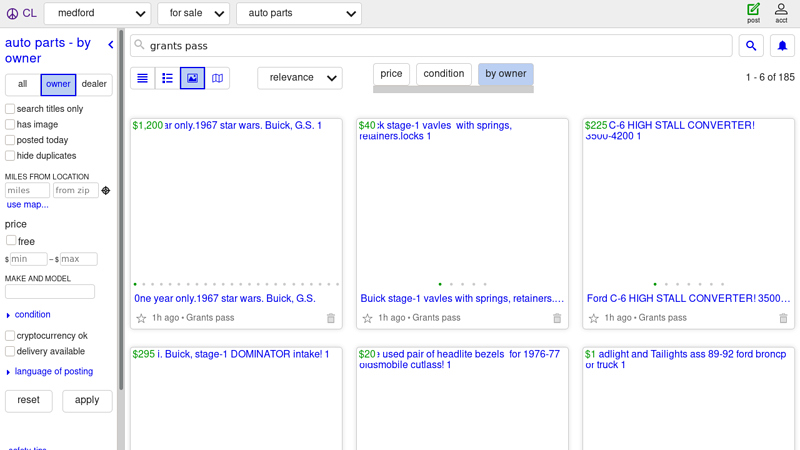Click the minimum price input field
The height and width of the screenshot is (450, 800).
pyautogui.click(x=28, y=259)
